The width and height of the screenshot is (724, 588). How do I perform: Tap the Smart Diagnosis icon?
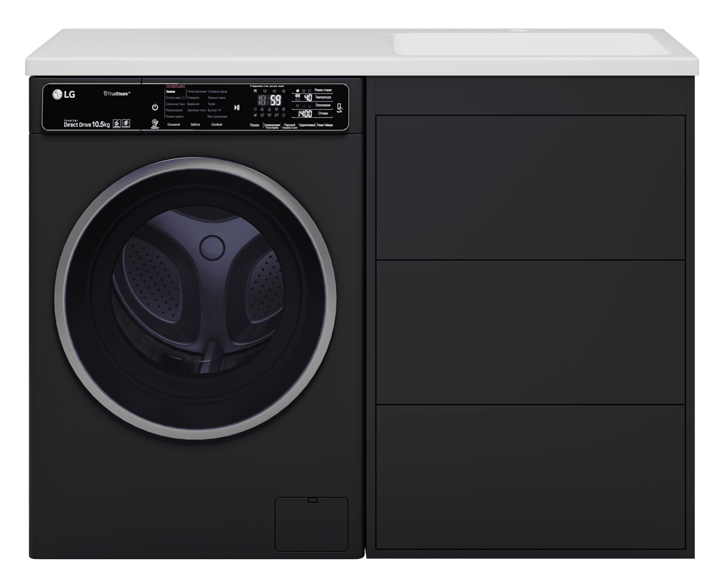pyautogui.click(x=154, y=123)
